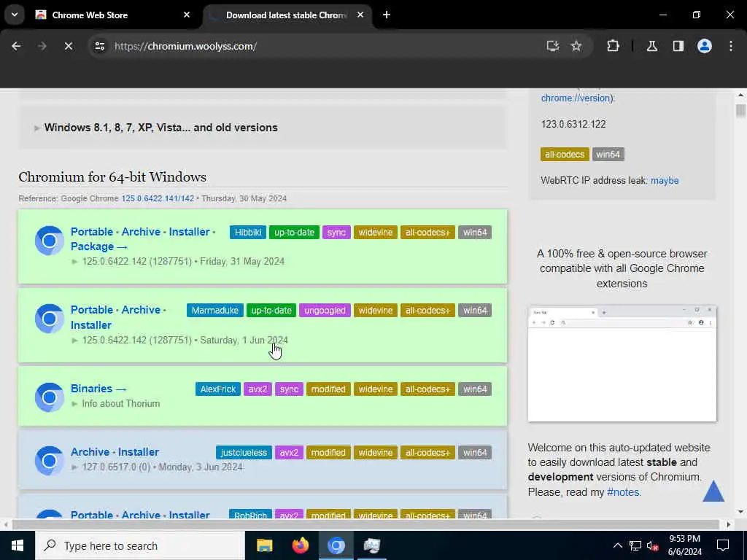Open the tab search dropdown arrow
The width and height of the screenshot is (747, 560).
pos(15,15)
